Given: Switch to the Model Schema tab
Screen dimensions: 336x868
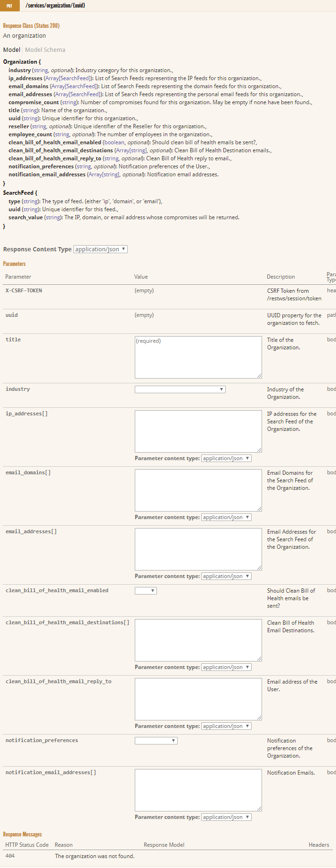Looking at the screenshot, I should [x=45, y=50].
